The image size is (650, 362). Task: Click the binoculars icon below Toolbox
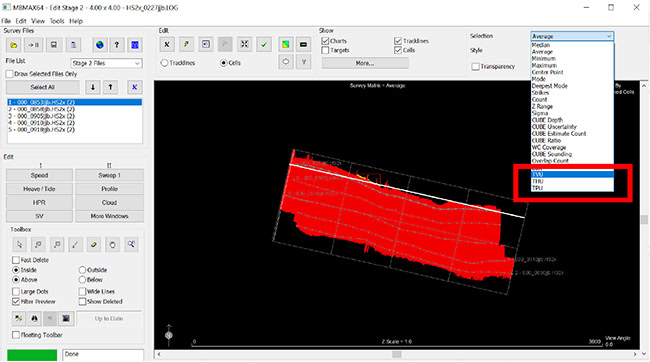pos(34,318)
